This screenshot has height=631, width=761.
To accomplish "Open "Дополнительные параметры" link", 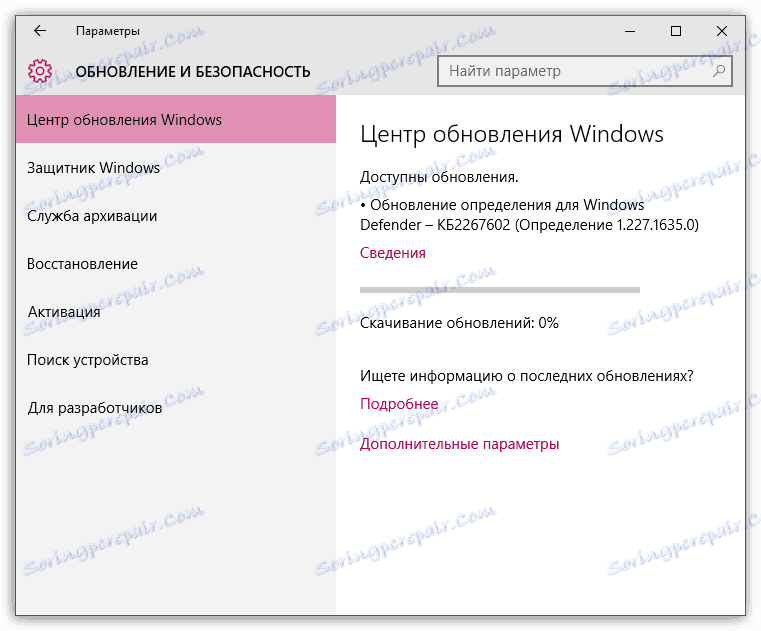I will click(x=459, y=444).
